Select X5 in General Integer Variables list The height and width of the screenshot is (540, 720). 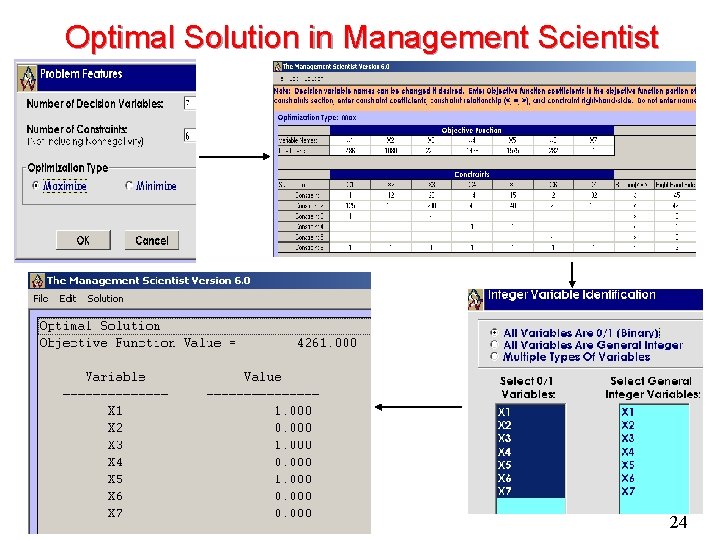654,465
